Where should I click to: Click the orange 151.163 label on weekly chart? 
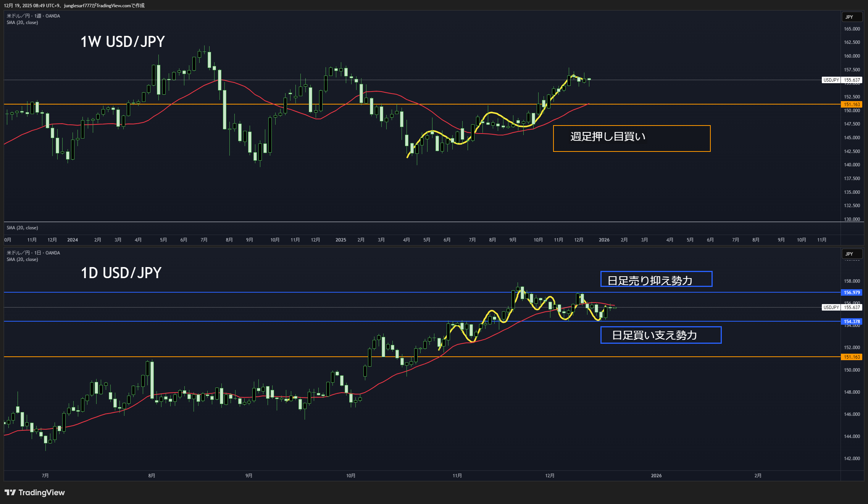point(852,104)
